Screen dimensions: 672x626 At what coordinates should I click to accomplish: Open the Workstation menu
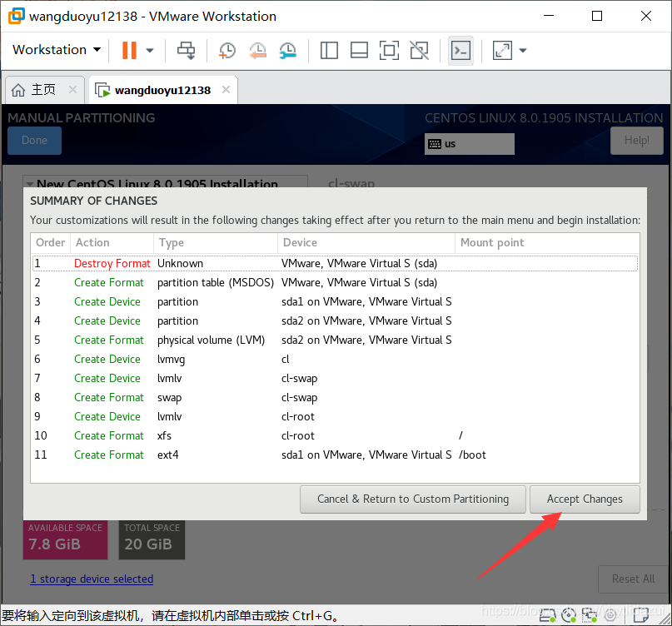point(57,50)
